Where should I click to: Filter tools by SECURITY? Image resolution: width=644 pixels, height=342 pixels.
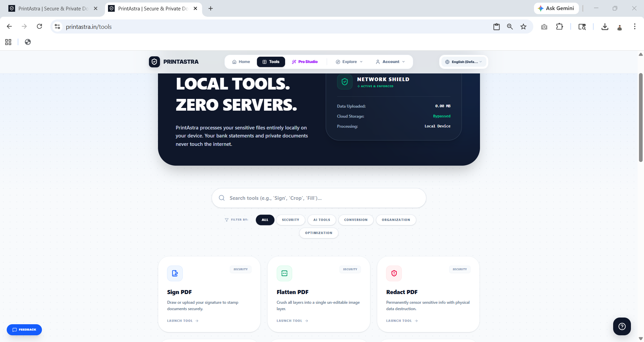click(x=290, y=220)
